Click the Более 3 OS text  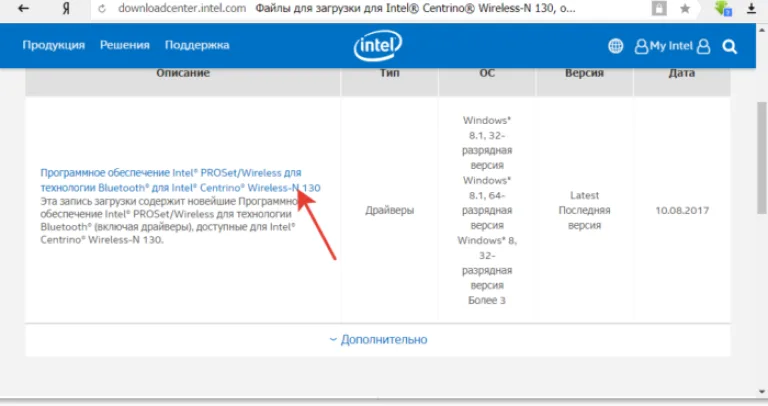click(x=486, y=300)
